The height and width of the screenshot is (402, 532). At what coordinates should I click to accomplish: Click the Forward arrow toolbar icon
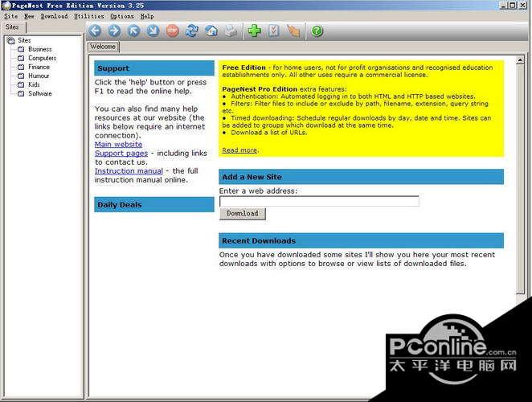114,31
